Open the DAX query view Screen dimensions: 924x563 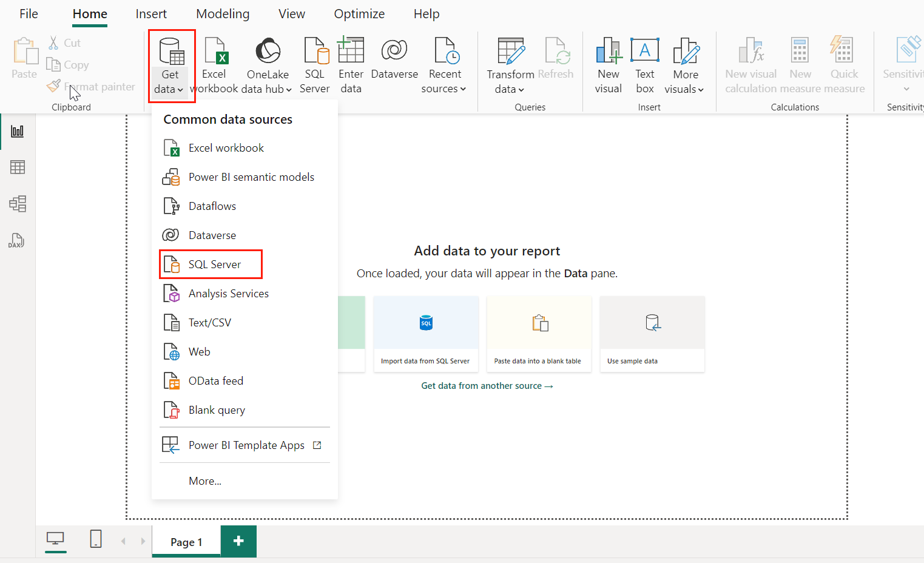(18, 240)
